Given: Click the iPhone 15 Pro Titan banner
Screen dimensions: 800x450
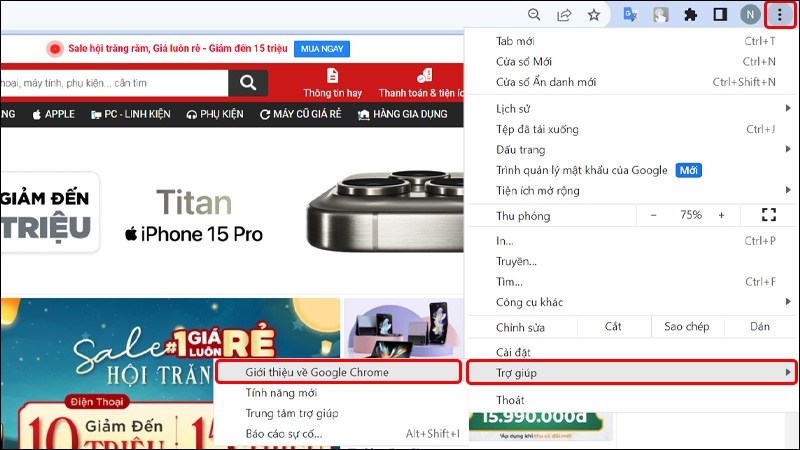Looking at the screenshot, I should tap(232, 212).
